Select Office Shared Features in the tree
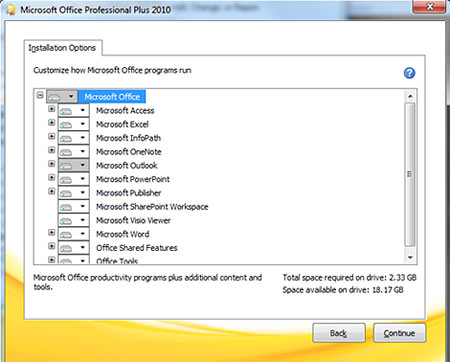This screenshot has width=450, height=362. 137,248
